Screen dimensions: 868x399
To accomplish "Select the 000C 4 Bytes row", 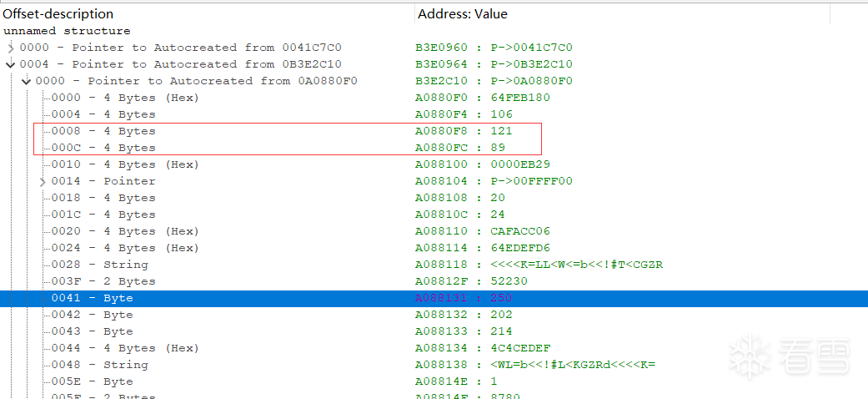I will pos(103,148).
